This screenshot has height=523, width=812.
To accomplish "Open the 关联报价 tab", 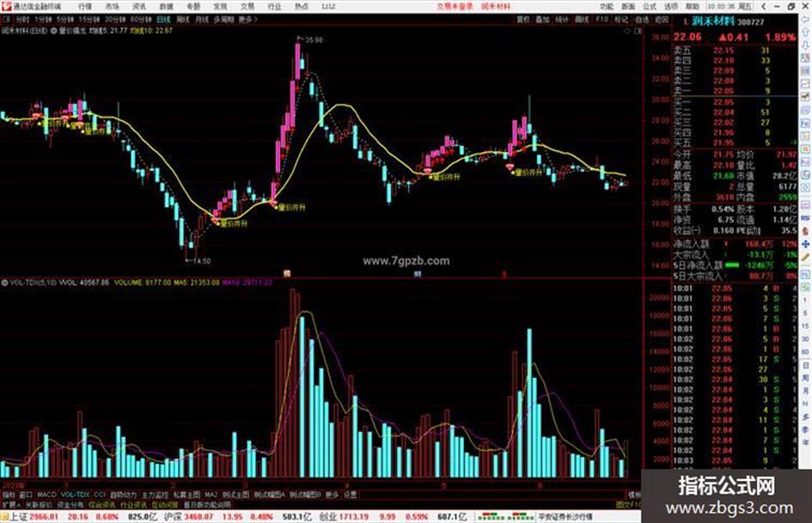I will pyautogui.click(x=39, y=504).
